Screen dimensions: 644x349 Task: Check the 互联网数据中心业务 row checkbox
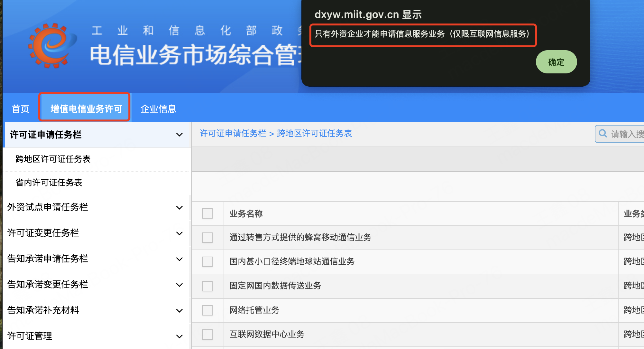(207, 334)
